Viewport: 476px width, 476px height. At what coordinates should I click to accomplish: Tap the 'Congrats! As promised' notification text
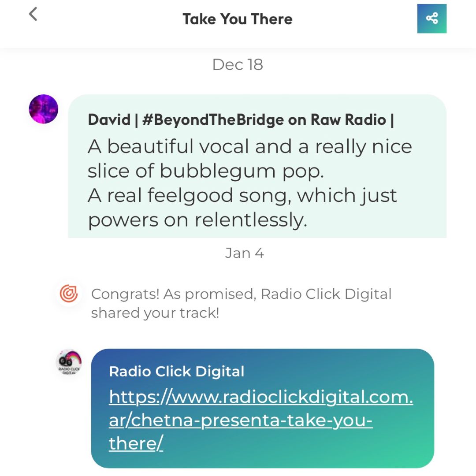coord(242,303)
